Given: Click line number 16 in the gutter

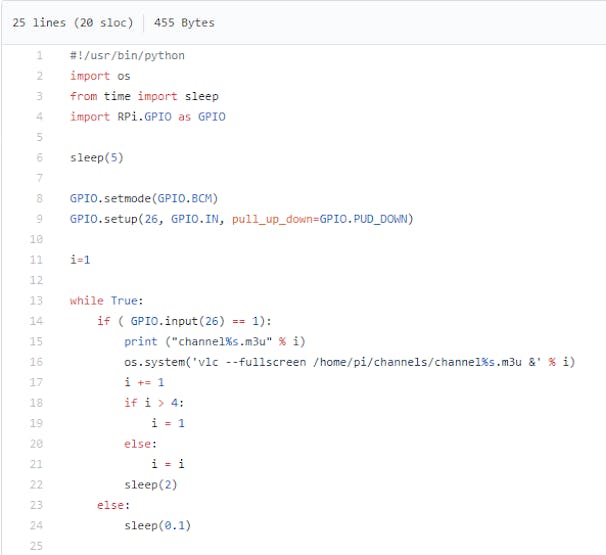Looking at the screenshot, I should [36, 362].
